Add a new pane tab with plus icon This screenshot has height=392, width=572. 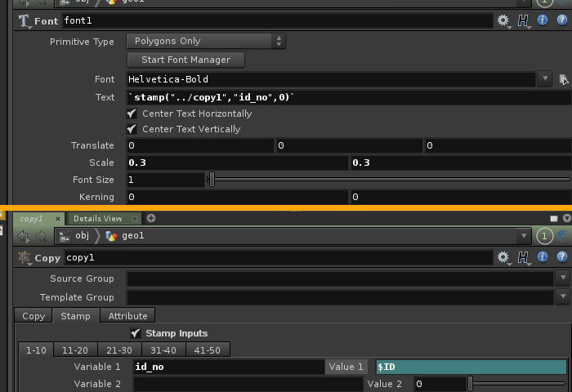(x=151, y=218)
